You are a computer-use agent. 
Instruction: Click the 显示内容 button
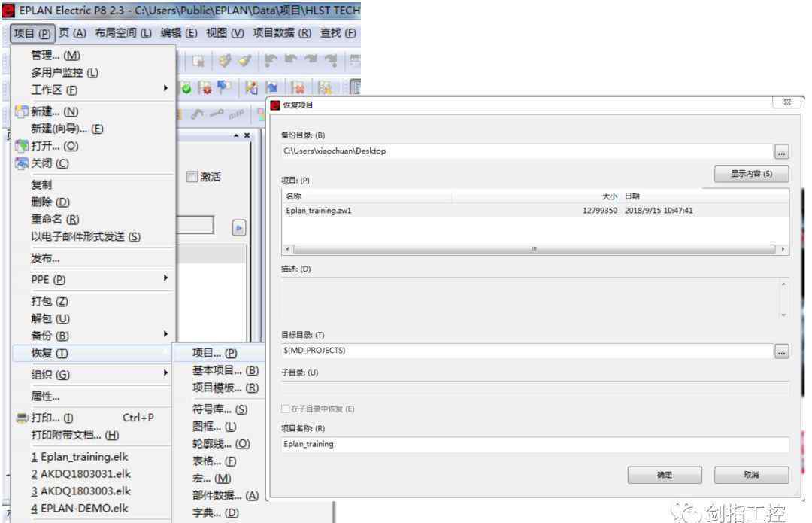coord(751,174)
